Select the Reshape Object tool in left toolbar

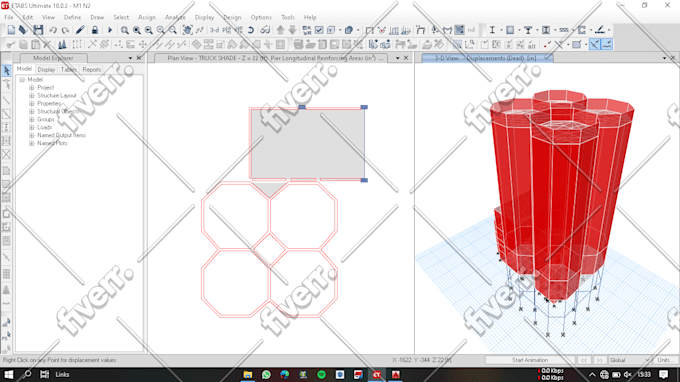7,85
